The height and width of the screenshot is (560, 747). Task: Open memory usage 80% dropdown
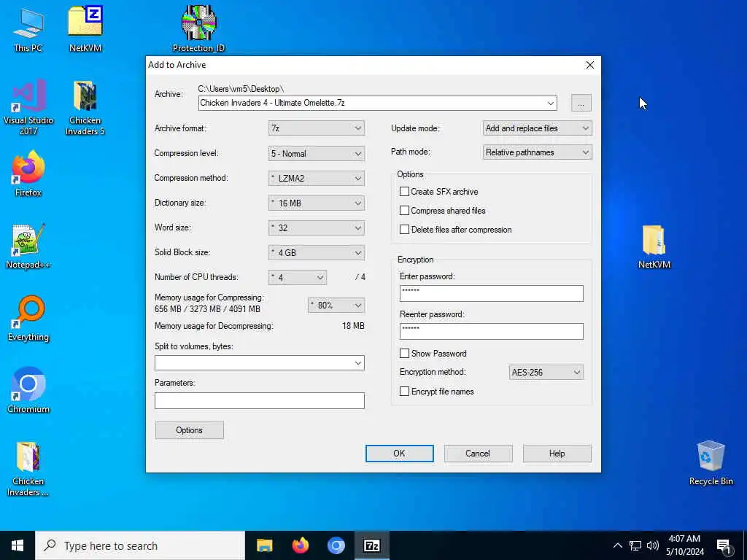click(336, 306)
